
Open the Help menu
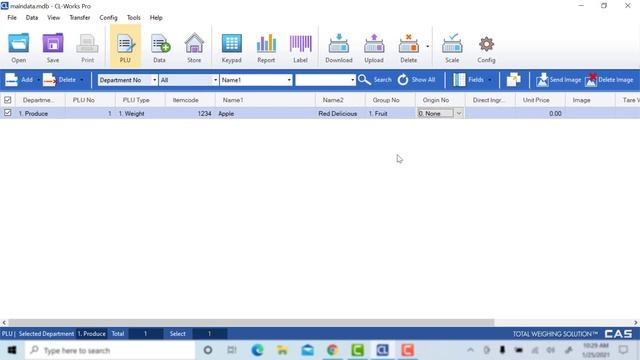coord(156,18)
